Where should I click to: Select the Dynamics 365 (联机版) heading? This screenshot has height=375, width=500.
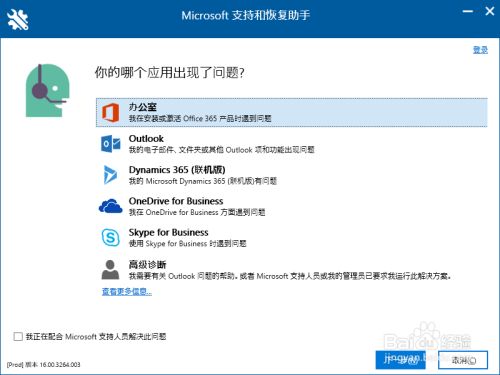click(177, 170)
